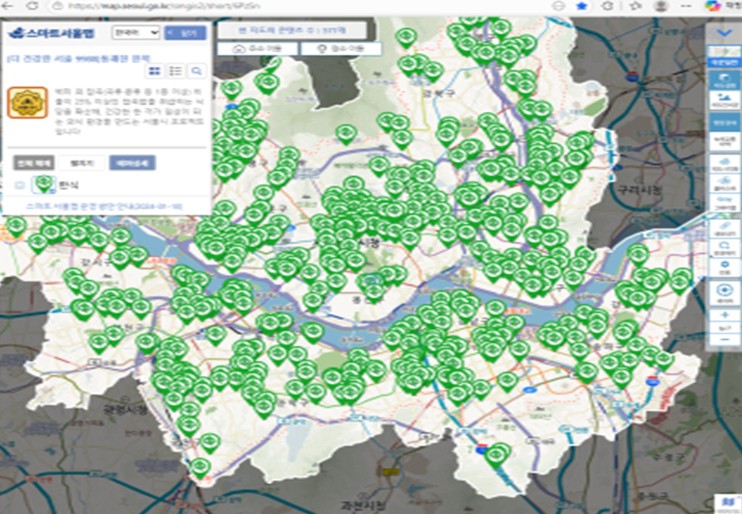Toggle the 한식 green marker layer icon
The height and width of the screenshot is (514, 742).
pos(43,184)
